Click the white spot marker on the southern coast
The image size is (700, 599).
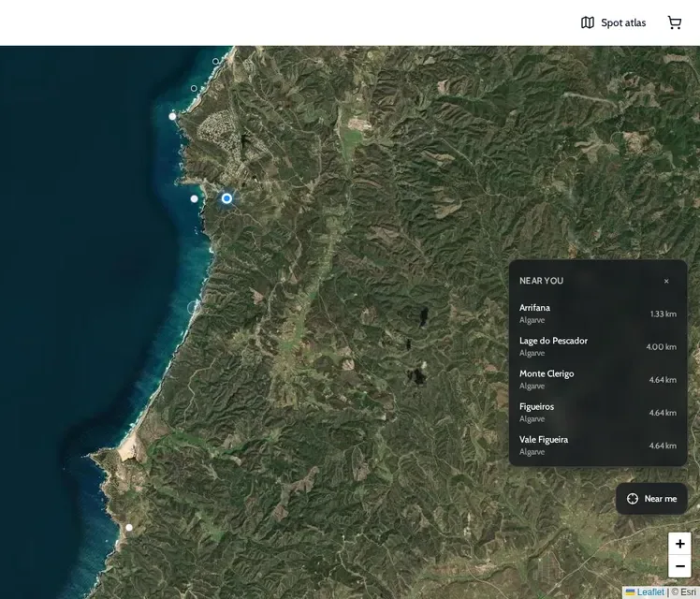coord(129,528)
